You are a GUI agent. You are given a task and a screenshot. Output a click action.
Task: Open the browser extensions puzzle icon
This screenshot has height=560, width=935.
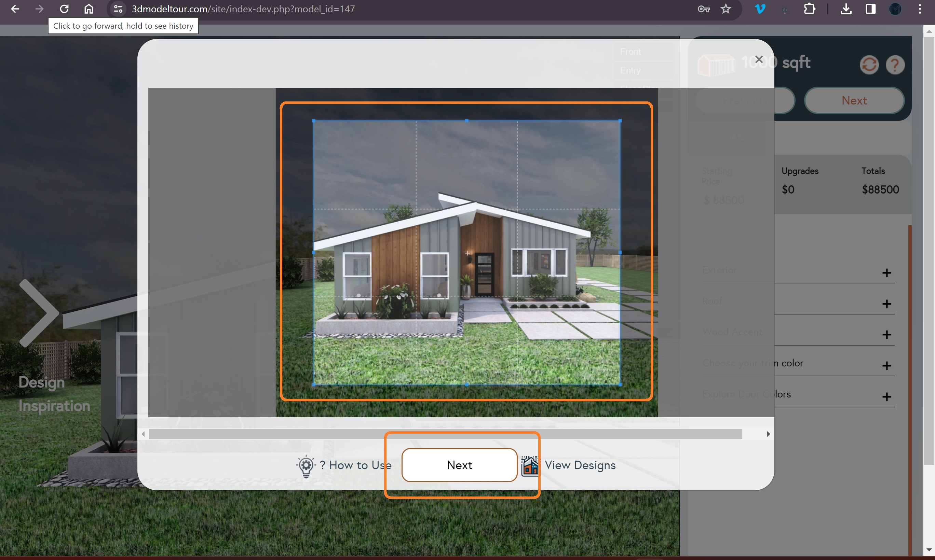click(809, 9)
